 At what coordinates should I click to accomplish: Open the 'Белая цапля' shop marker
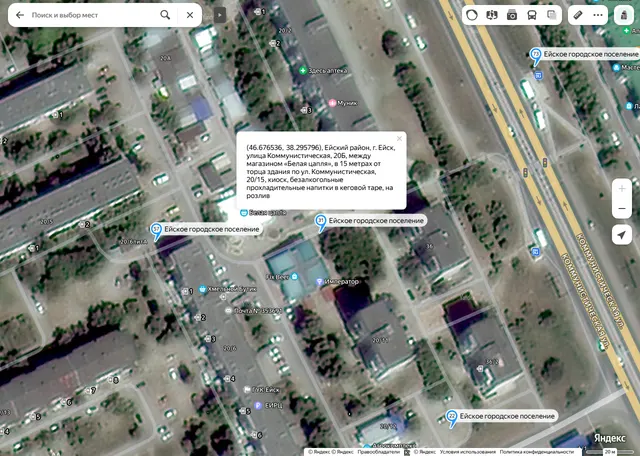click(244, 213)
